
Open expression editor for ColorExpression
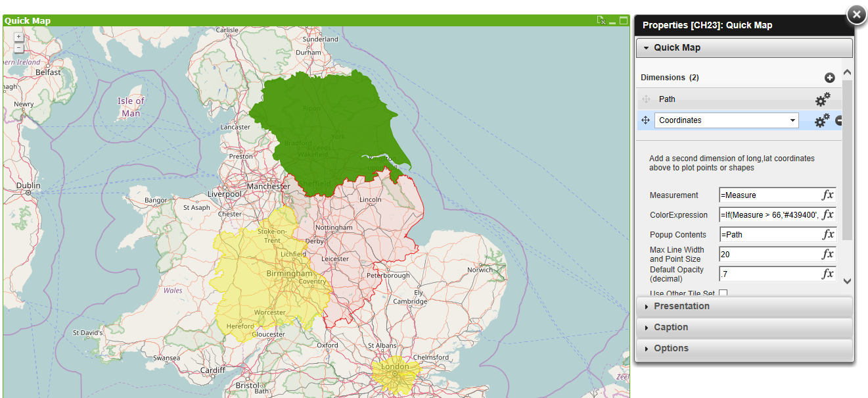coord(828,214)
